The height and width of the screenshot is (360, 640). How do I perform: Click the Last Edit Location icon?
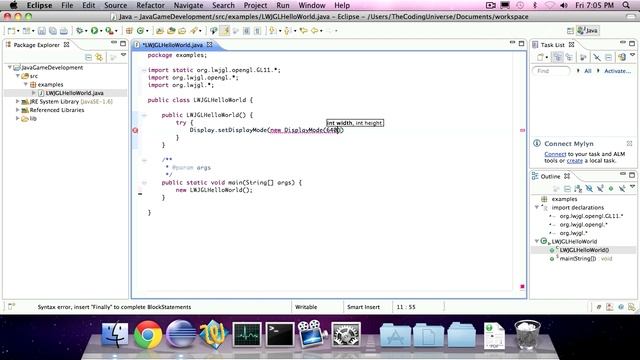pyautogui.click(x=303, y=31)
